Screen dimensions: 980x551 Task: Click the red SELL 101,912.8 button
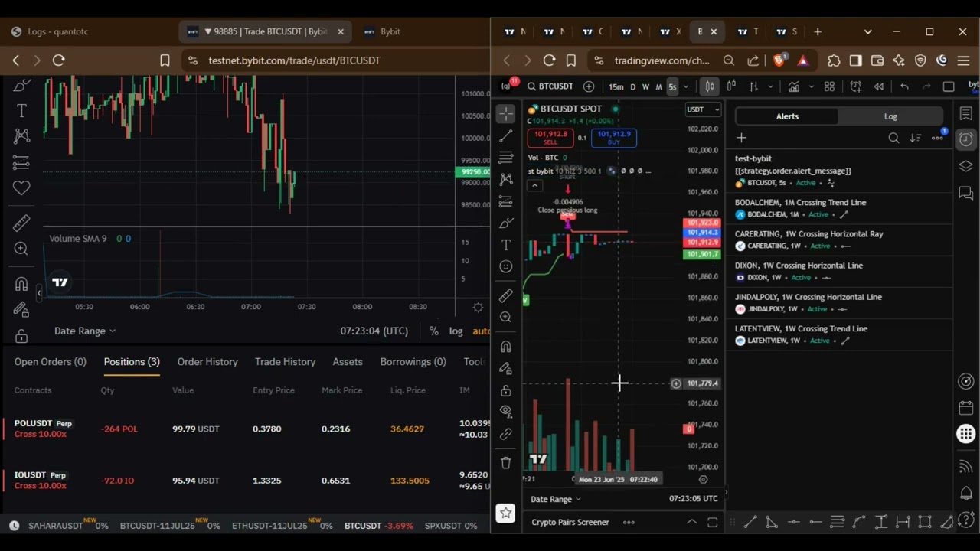click(550, 138)
